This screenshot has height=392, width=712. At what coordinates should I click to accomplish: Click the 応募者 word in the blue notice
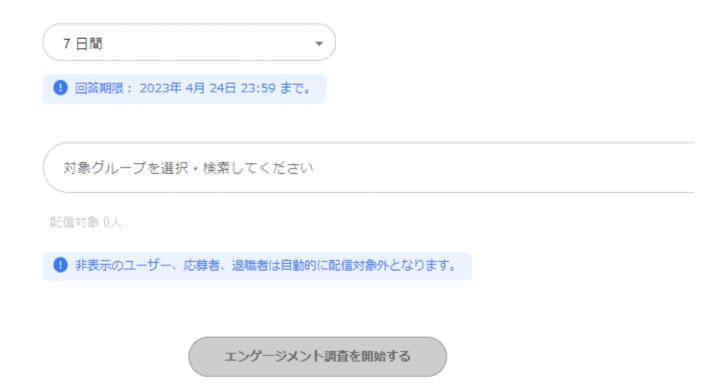201,265
